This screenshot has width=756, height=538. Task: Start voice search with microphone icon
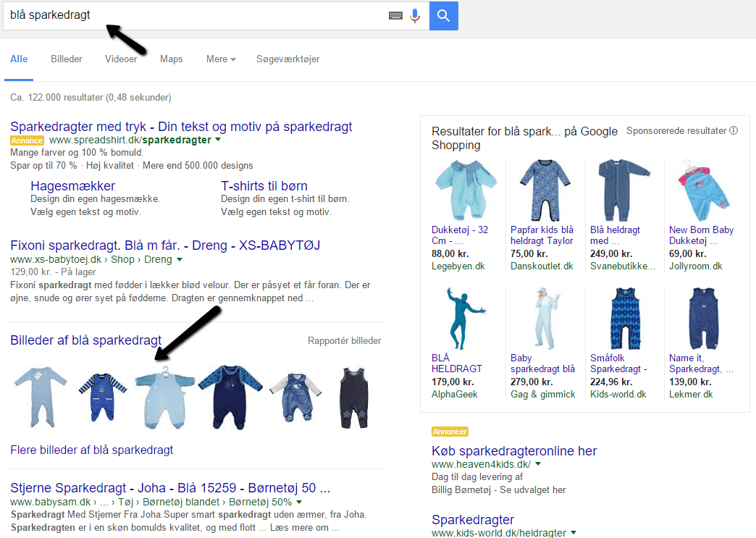pyautogui.click(x=415, y=16)
